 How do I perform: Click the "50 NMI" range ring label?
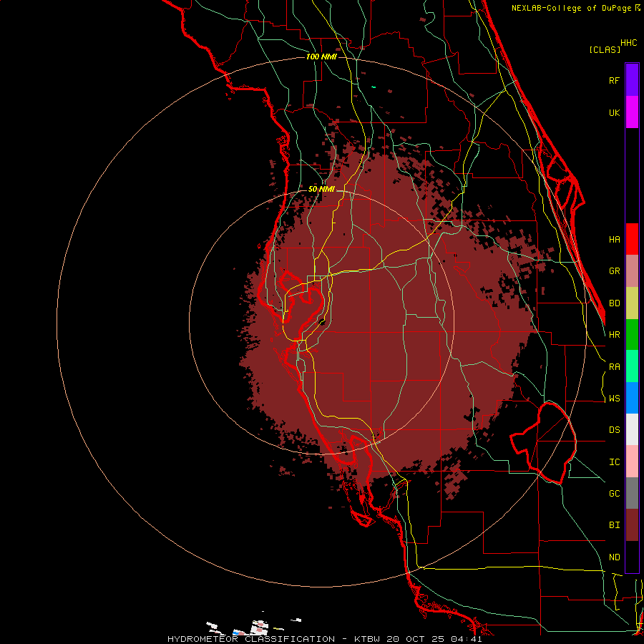coord(321,190)
